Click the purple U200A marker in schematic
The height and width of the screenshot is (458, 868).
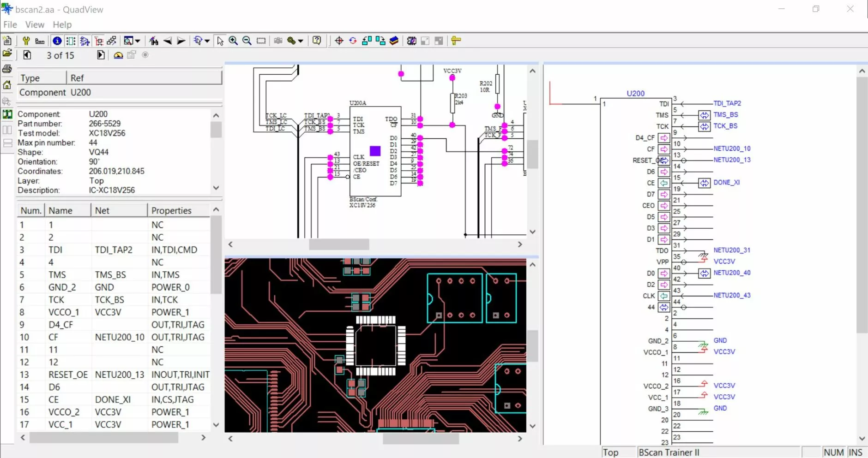click(375, 151)
